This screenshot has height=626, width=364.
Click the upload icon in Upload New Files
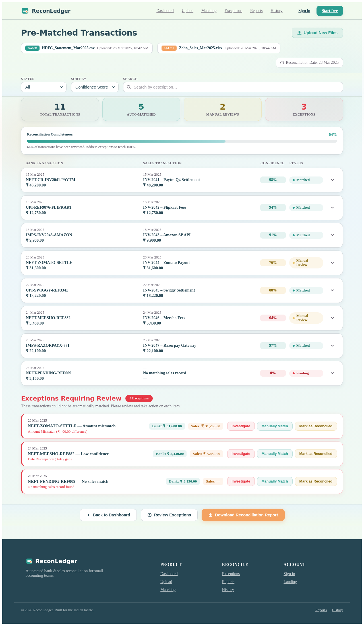pyautogui.click(x=299, y=33)
